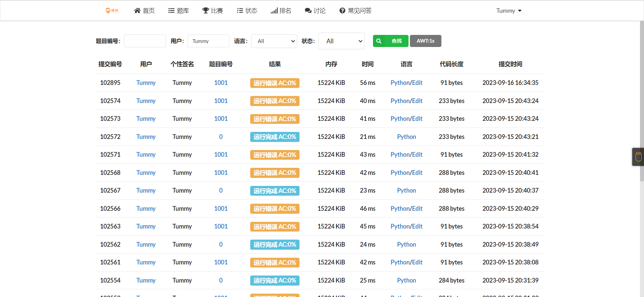Screen dimensions: 644x297
Task: Open the 讨论 discussion page
Action: [315, 11]
